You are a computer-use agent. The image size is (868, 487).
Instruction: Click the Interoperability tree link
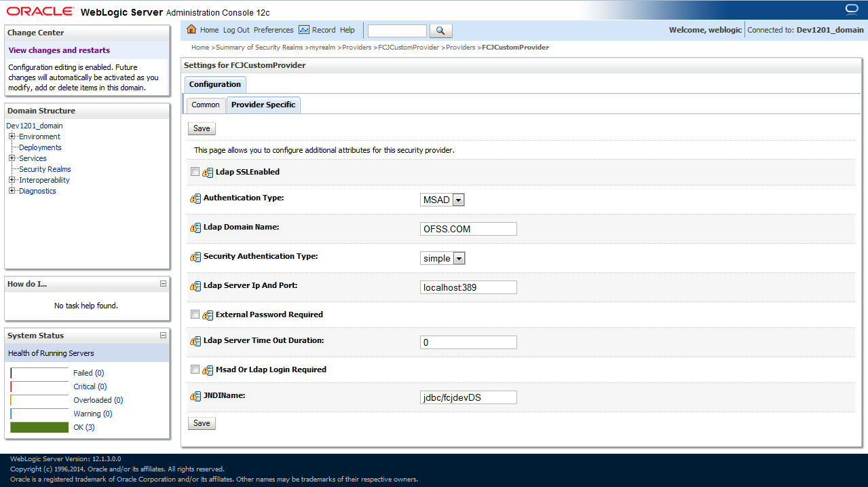tap(44, 180)
